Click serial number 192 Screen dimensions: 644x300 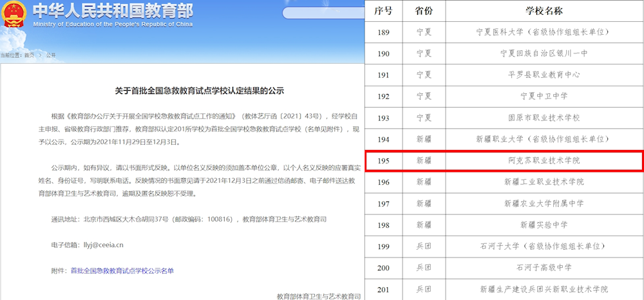(x=383, y=96)
